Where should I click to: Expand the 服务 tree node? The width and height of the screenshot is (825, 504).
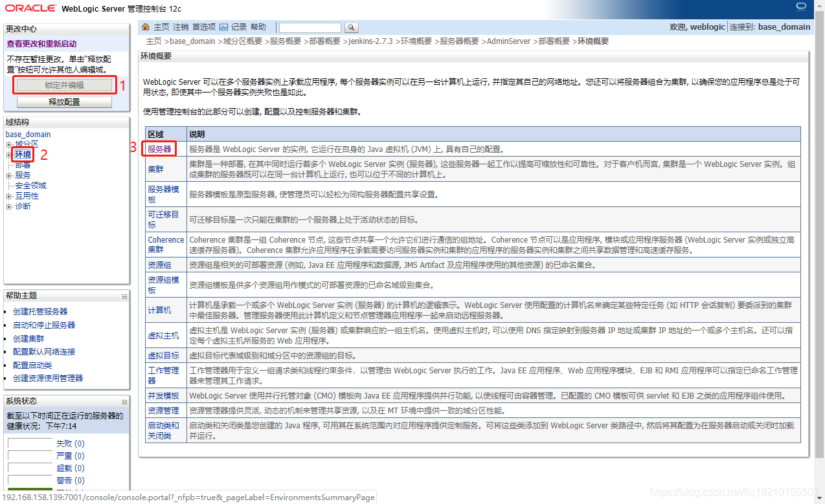point(9,175)
